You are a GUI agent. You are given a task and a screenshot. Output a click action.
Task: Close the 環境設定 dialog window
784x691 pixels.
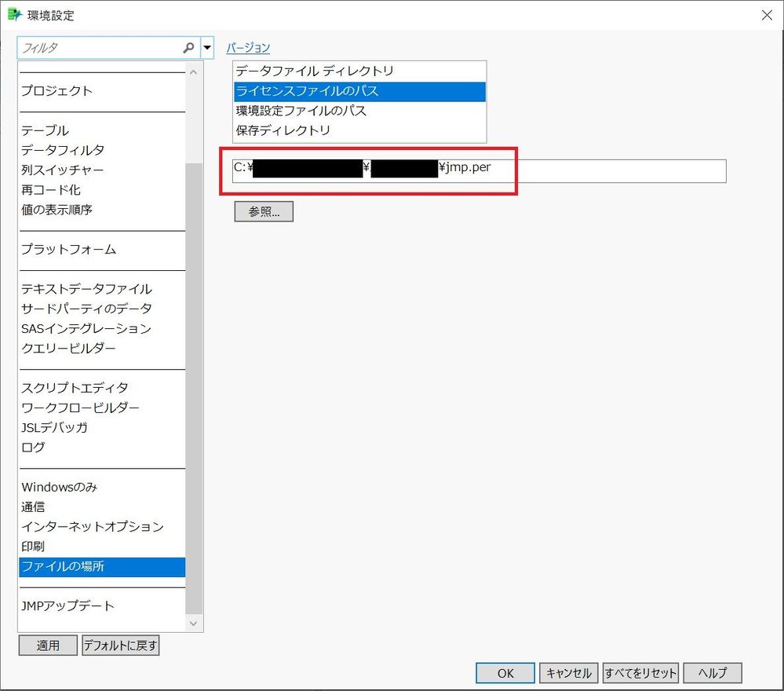(x=767, y=15)
